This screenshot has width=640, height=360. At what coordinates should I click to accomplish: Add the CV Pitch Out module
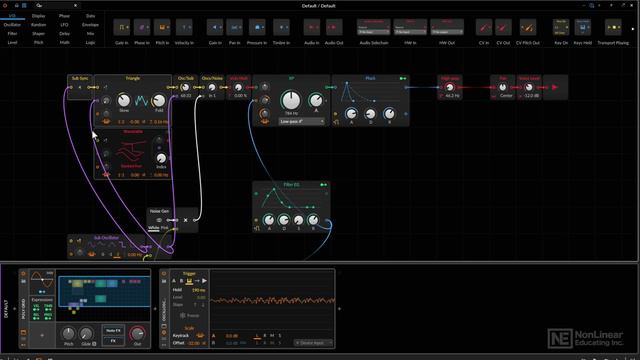[x=528, y=27]
